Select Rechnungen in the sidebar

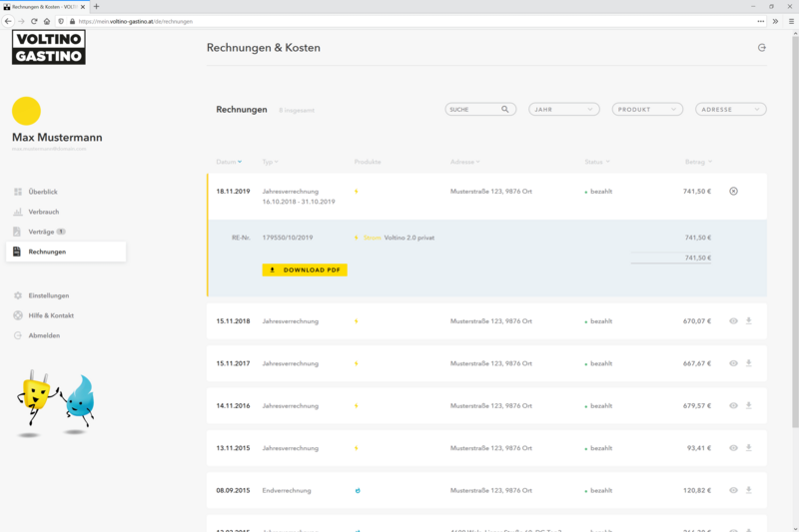click(66, 252)
